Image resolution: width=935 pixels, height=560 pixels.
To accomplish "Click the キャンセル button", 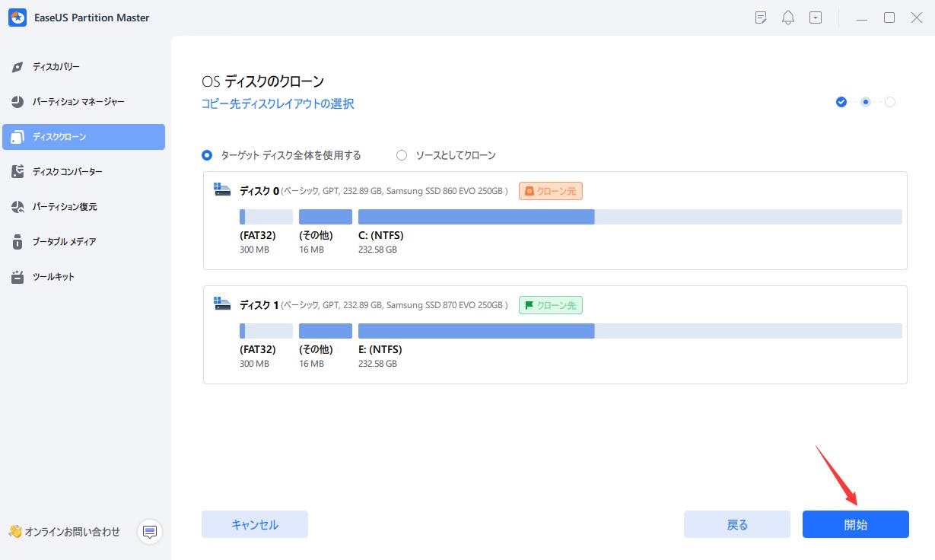I will 254,524.
